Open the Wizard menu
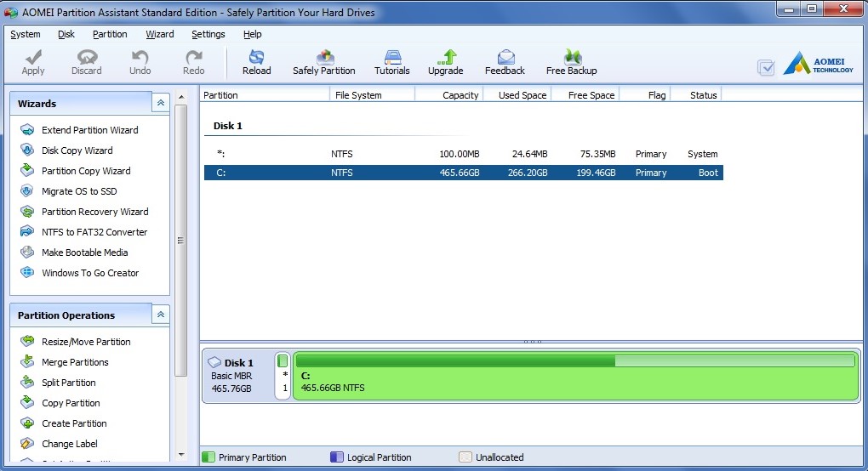The image size is (868, 471). 159,34
